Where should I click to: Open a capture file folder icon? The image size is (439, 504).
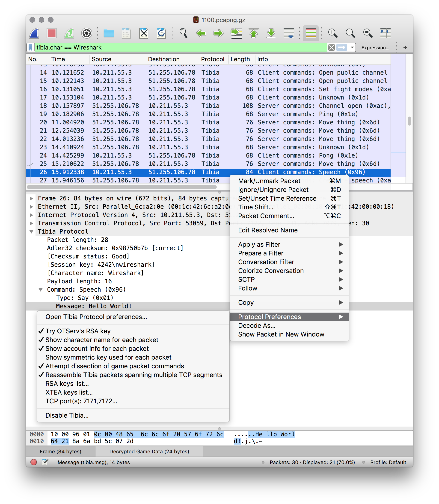click(x=109, y=33)
